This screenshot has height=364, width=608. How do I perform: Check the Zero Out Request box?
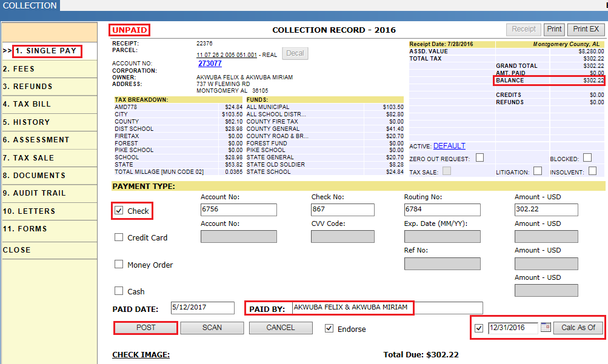click(479, 157)
